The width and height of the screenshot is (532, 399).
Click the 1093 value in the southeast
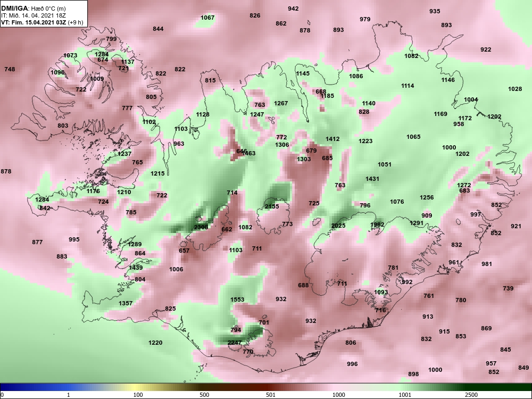click(381, 292)
